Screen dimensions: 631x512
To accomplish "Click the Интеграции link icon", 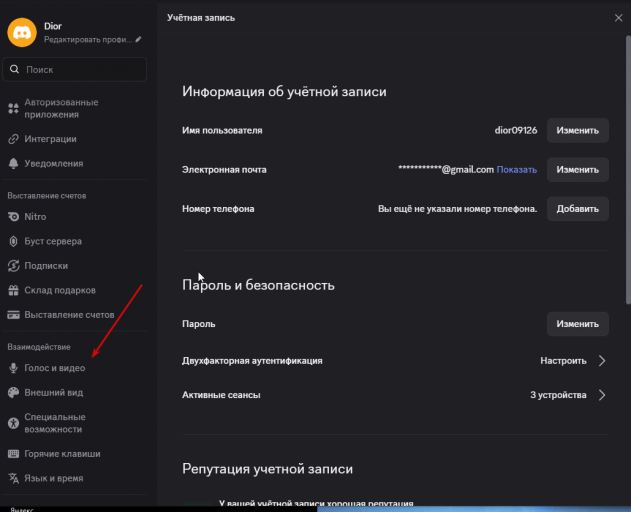I will [13, 139].
